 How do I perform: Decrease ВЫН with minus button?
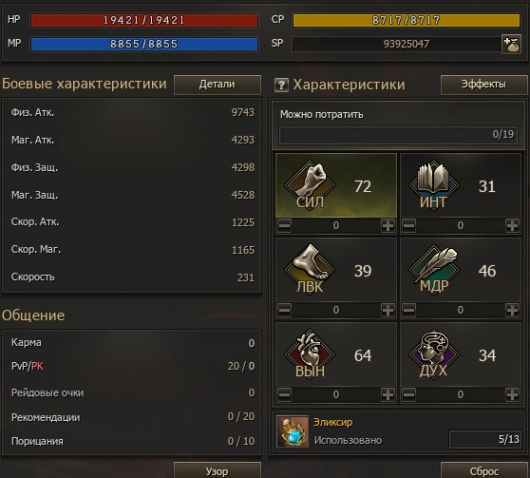tap(284, 395)
